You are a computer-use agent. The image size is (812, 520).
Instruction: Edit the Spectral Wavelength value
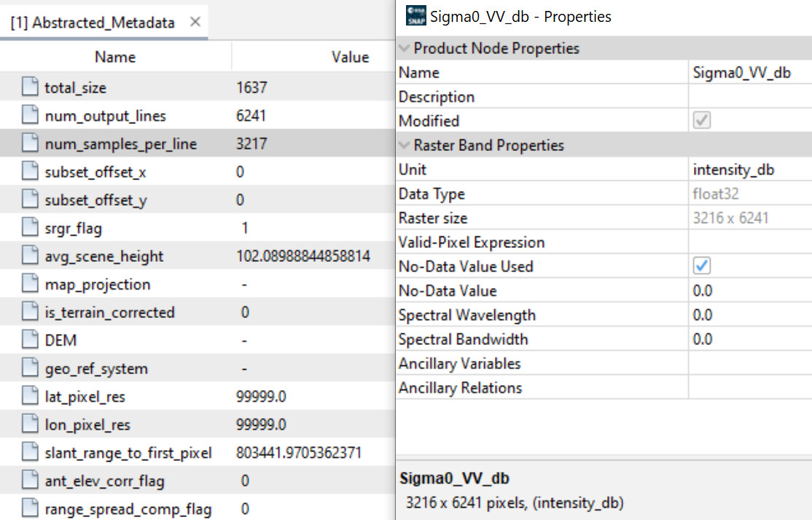750,315
